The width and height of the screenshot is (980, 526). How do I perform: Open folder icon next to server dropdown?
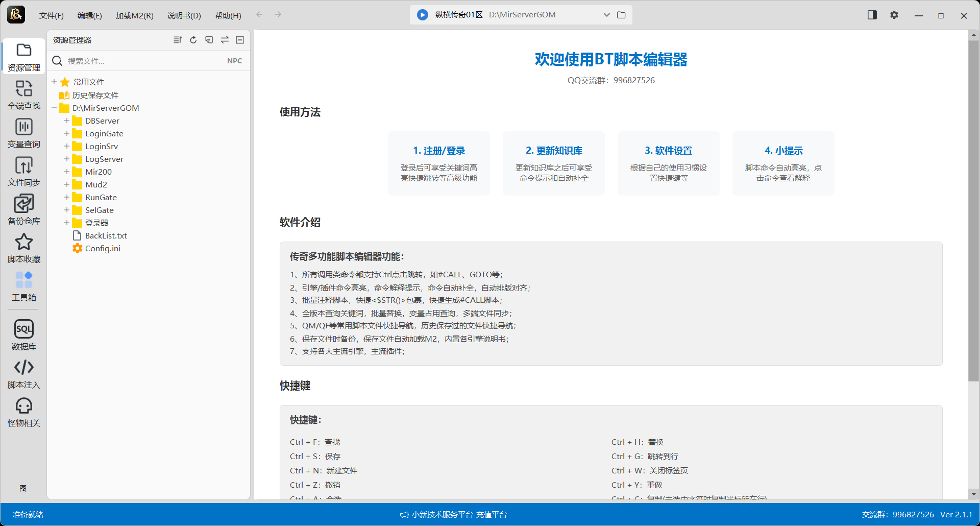pyautogui.click(x=621, y=15)
